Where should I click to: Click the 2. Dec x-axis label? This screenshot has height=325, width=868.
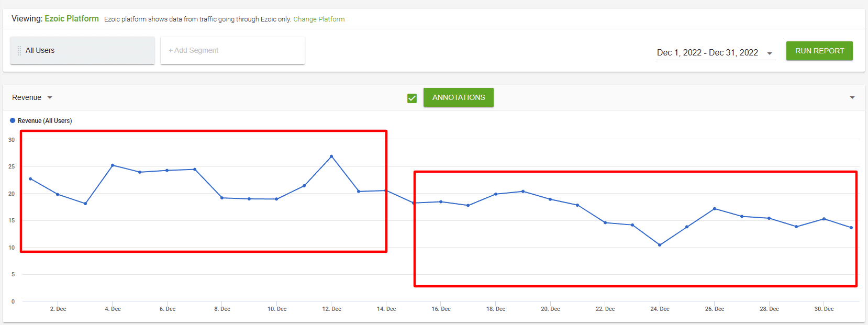point(58,309)
